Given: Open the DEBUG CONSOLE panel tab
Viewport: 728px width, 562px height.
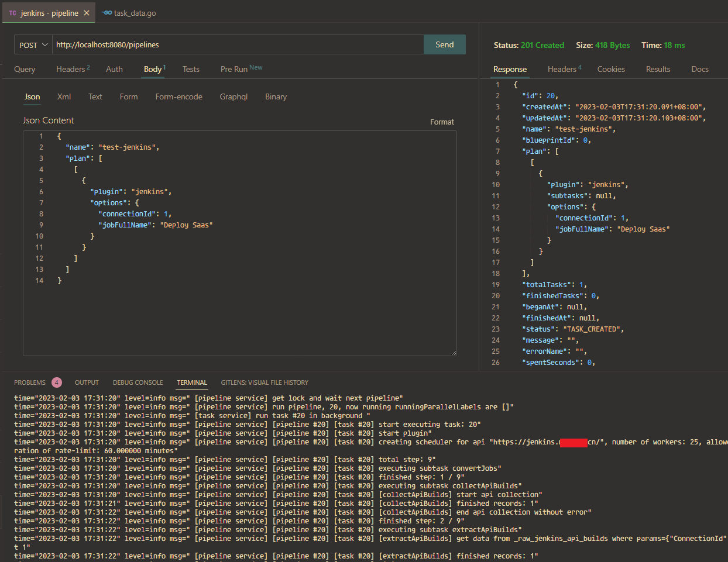Looking at the screenshot, I should coord(138,382).
